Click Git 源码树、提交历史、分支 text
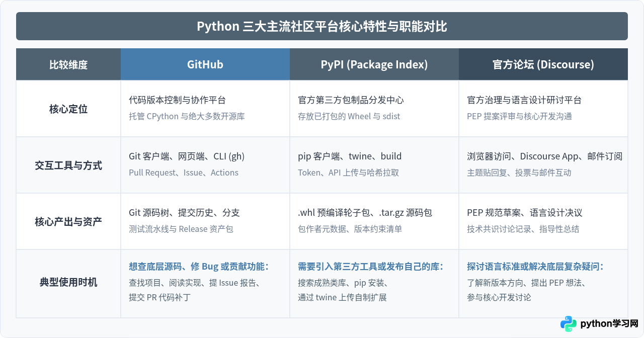 click(x=184, y=213)
